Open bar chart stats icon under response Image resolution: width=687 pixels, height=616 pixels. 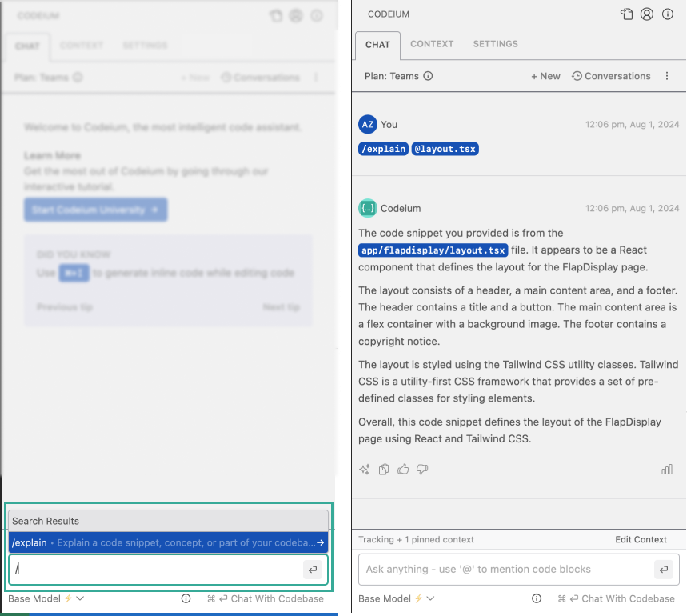[667, 470]
